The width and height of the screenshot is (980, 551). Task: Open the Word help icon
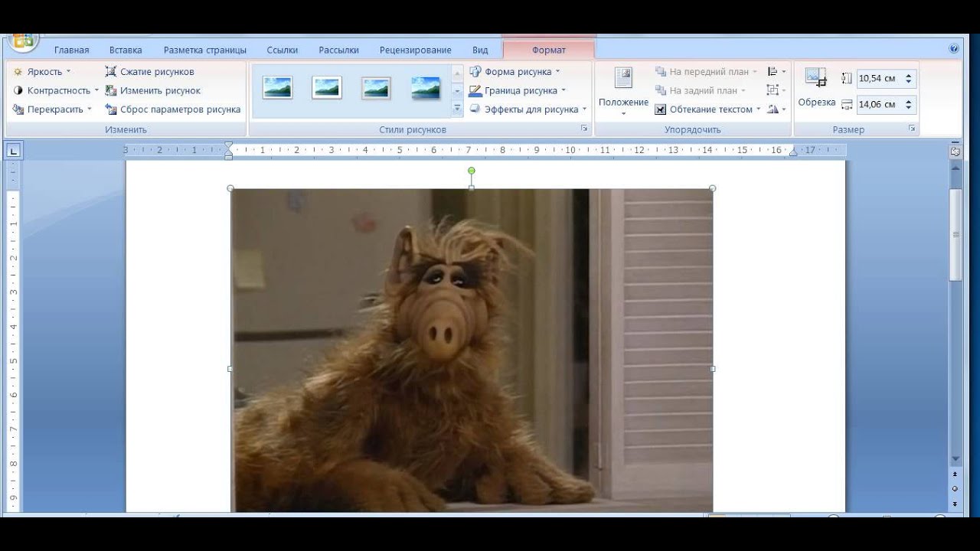click(954, 48)
